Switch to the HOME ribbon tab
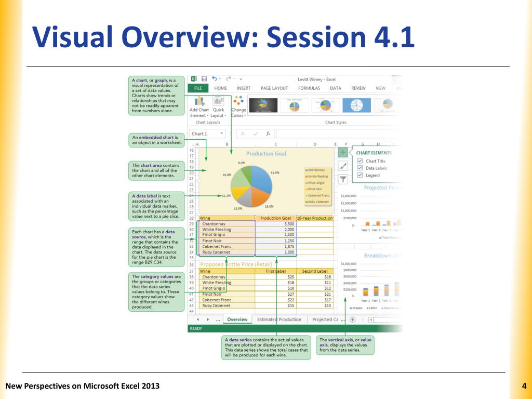 [x=220, y=88]
